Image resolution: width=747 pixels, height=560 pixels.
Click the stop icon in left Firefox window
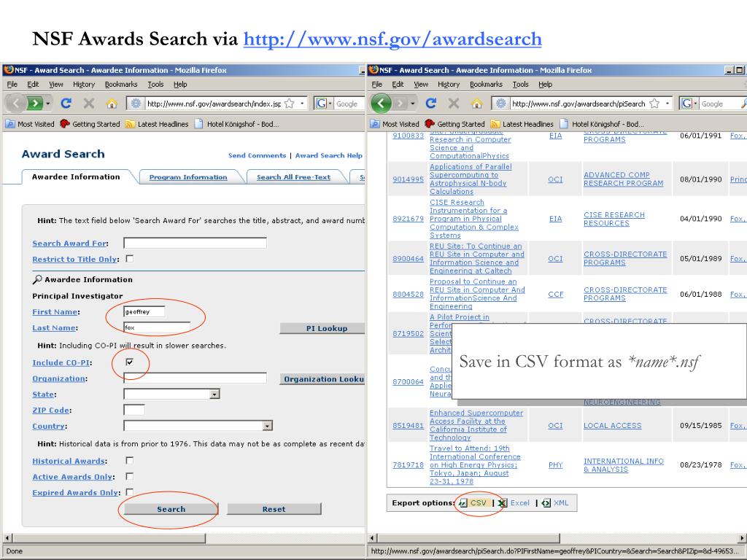[88, 104]
